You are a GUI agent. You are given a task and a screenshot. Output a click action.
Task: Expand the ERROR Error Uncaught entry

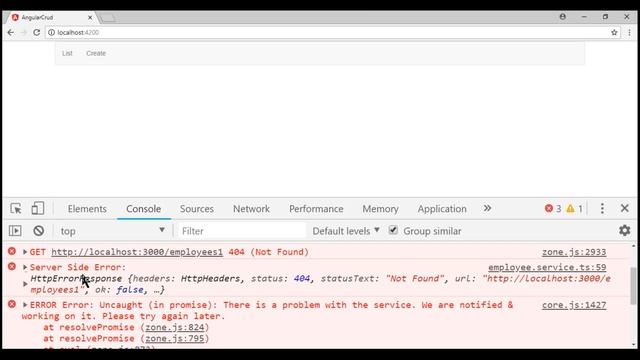point(25,305)
